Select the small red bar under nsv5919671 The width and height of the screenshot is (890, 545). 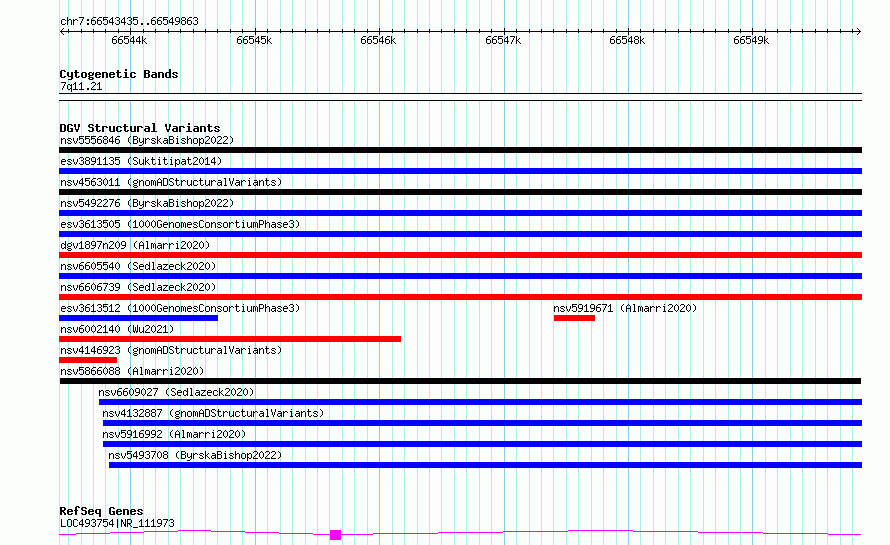pyautogui.click(x=574, y=318)
